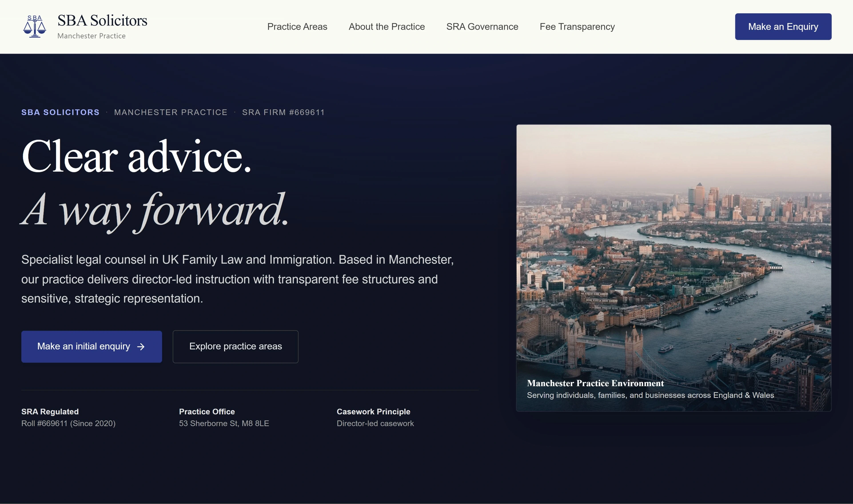Click the Specialist legal counsel paragraph

(237, 279)
